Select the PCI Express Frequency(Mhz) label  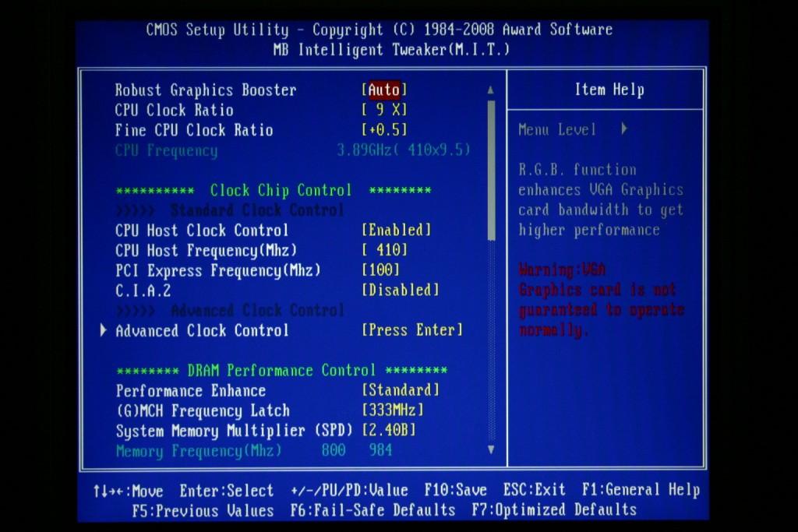click(x=218, y=270)
